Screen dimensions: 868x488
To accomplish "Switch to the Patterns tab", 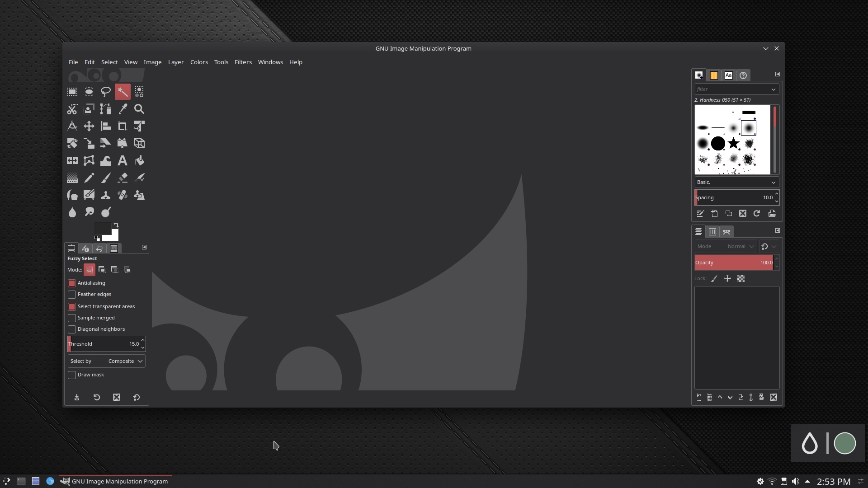I will click(x=714, y=75).
